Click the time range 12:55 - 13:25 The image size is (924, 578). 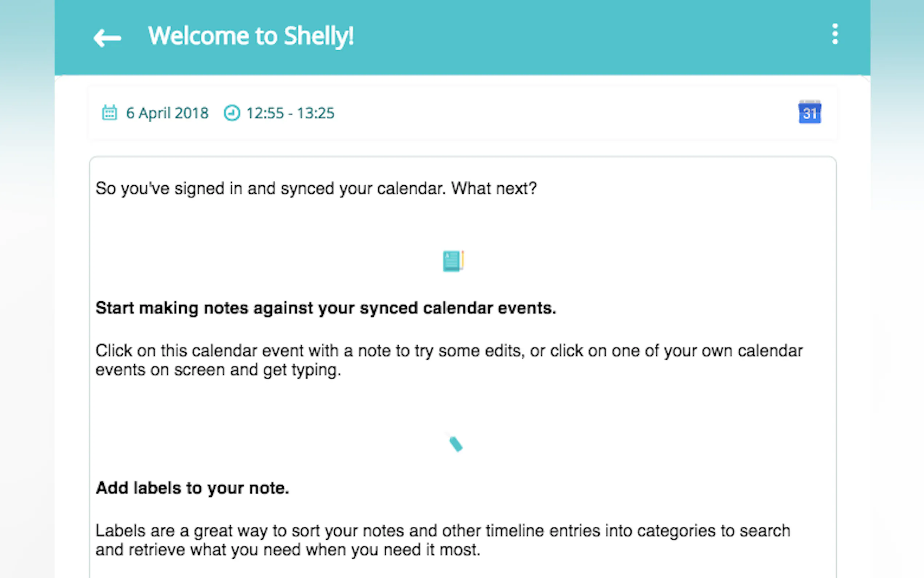tap(290, 113)
